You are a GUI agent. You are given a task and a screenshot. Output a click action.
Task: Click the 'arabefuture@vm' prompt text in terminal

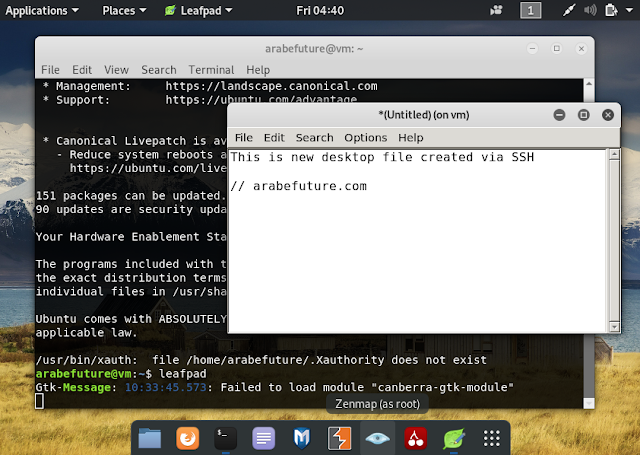pos(83,374)
